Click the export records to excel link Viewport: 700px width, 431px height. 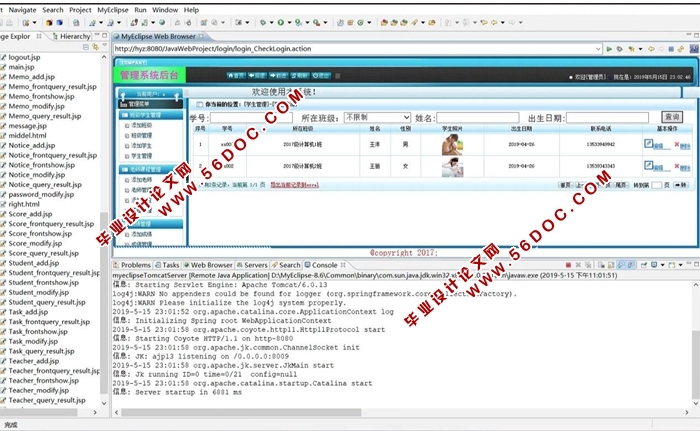coord(295,185)
